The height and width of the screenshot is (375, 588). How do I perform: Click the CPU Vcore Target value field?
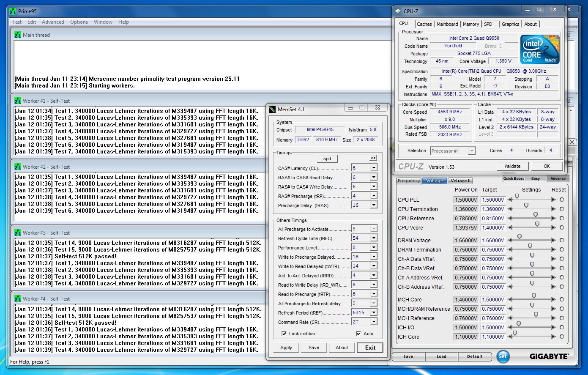493,227
